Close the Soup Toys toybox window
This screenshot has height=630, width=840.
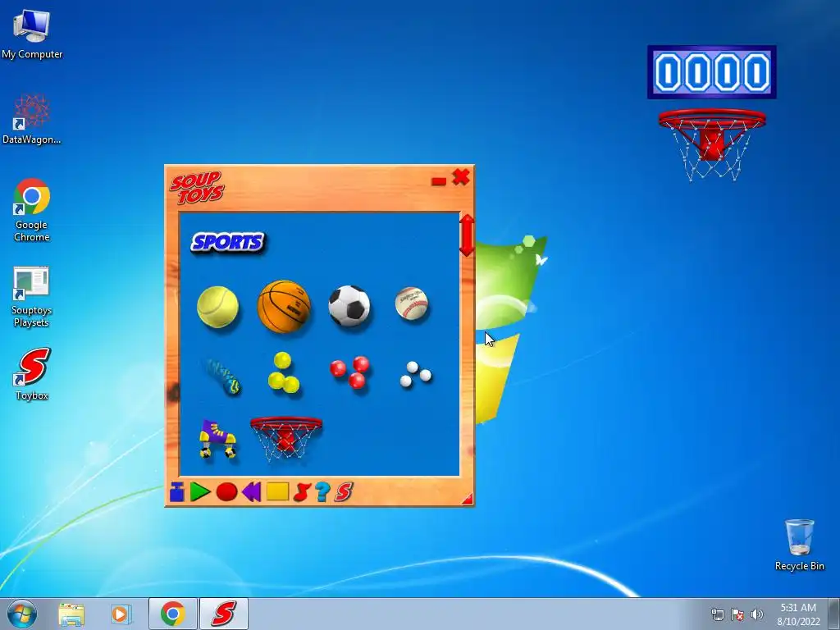pyautogui.click(x=461, y=177)
